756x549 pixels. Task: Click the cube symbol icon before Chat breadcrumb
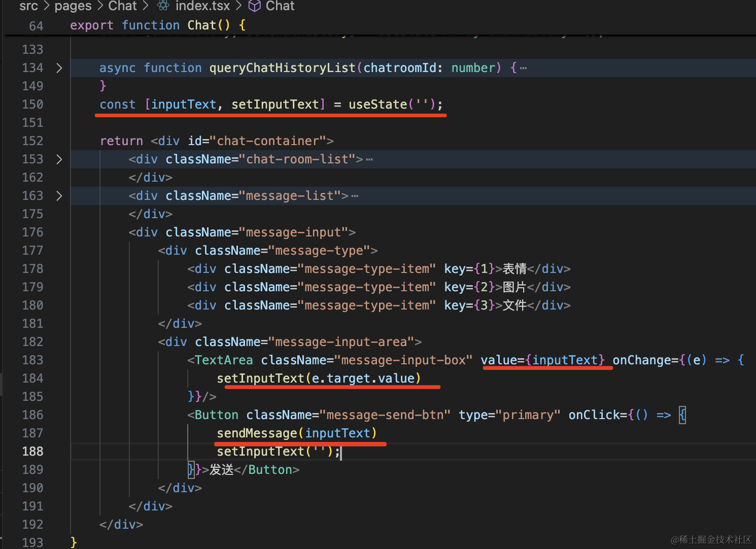tap(254, 6)
